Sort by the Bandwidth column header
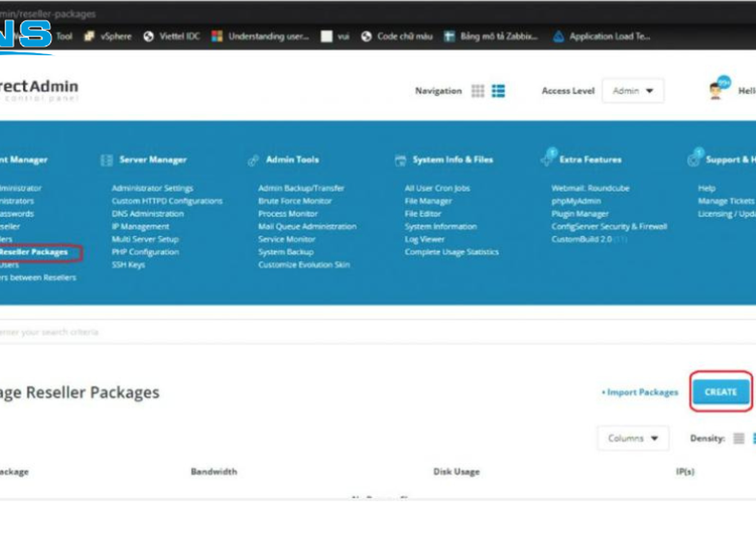Screen dimensions: 756x557 coord(213,472)
